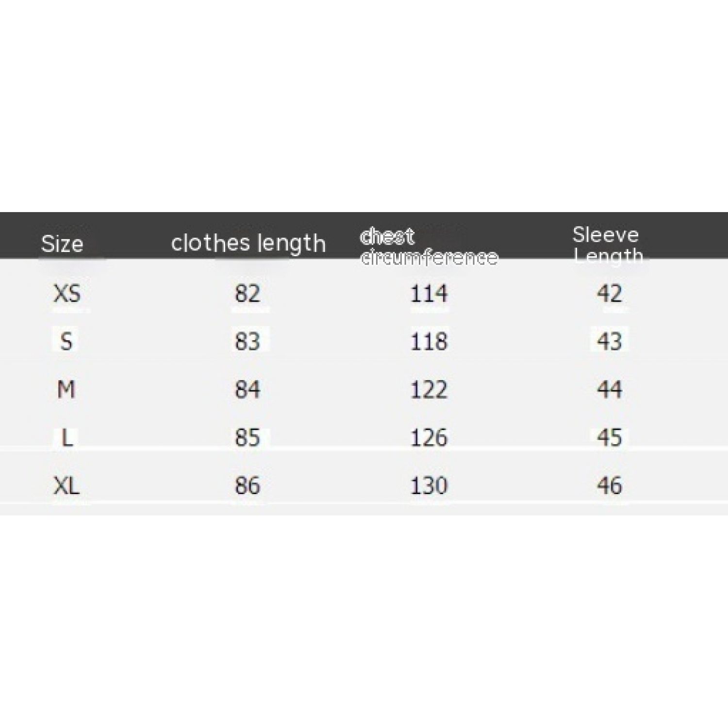Click clothes length value 84

248,389
